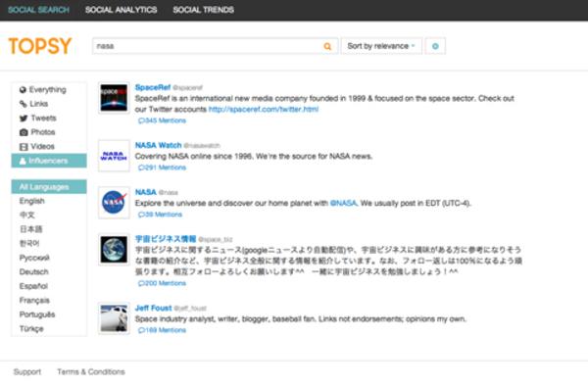The height and width of the screenshot is (386, 588).
Task: Open SpaceRef mentions speech bubble link
Action: point(162,121)
